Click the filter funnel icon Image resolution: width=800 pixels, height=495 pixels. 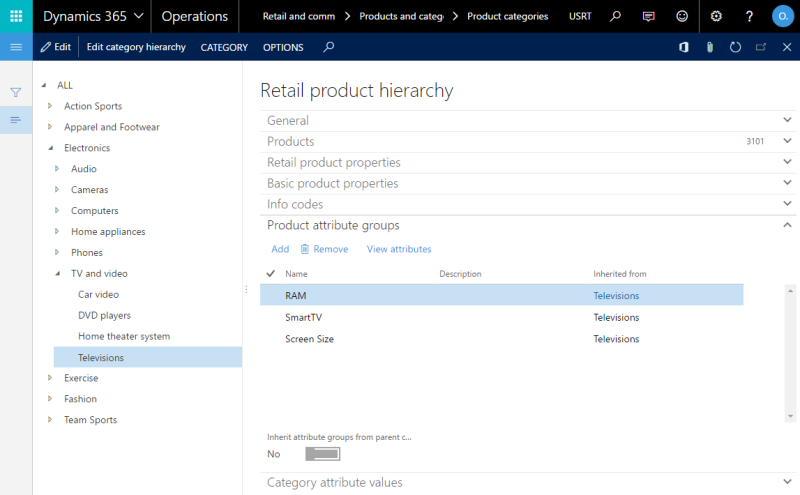pyautogui.click(x=16, y=92)
